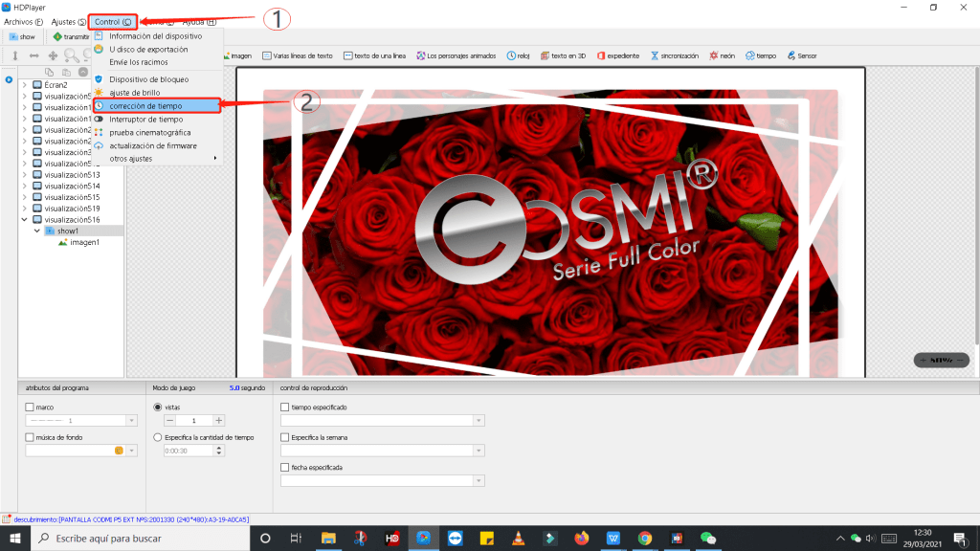
Task: Click the orange music file browse icon
Action: (x=119, y=451)
